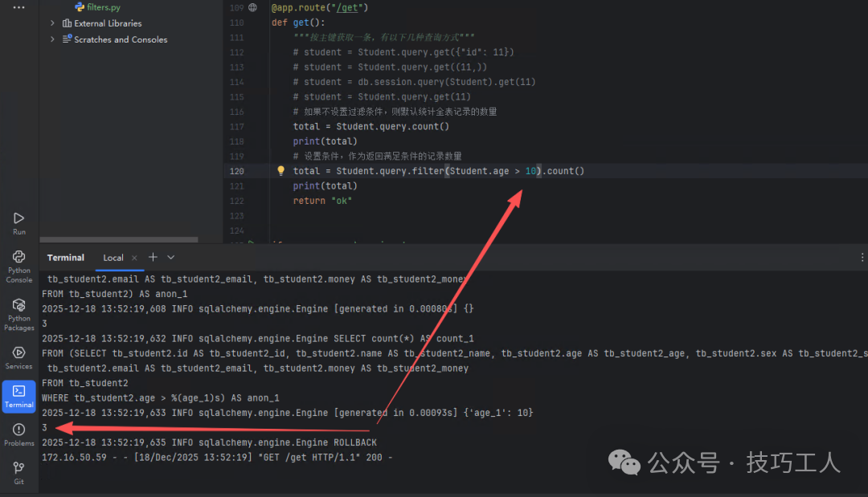868x497 pixels.
Task: Close the Local terminal tab
Action: point(134,258)
